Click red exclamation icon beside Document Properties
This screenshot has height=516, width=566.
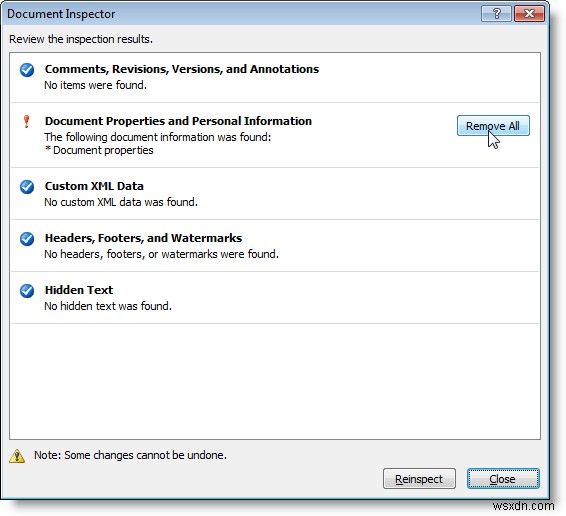[x=26, y=121]
